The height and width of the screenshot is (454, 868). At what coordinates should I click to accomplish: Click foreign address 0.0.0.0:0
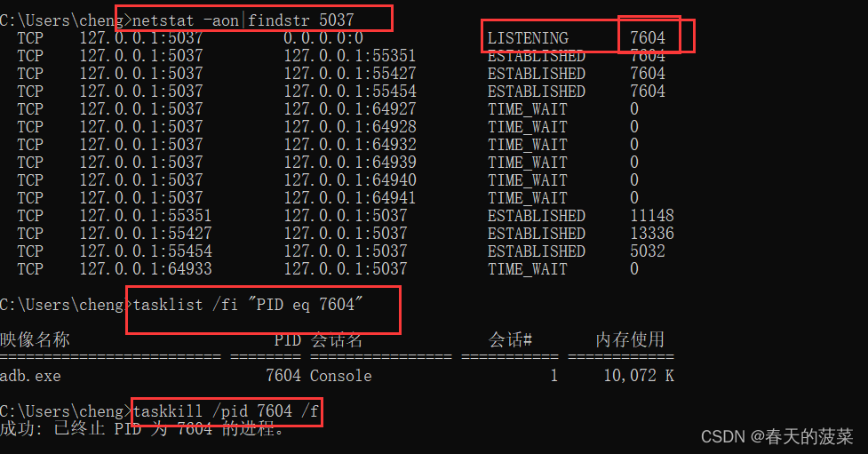tap(323, 37)
